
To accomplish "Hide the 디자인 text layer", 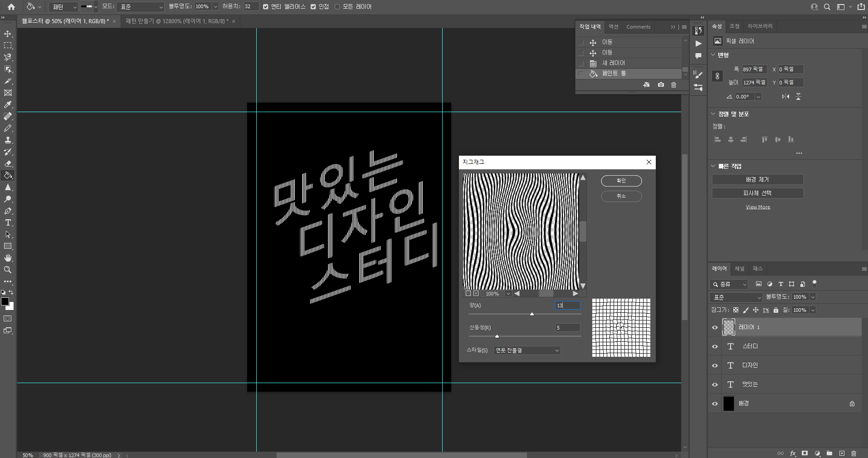I will (x=715, y=365).
